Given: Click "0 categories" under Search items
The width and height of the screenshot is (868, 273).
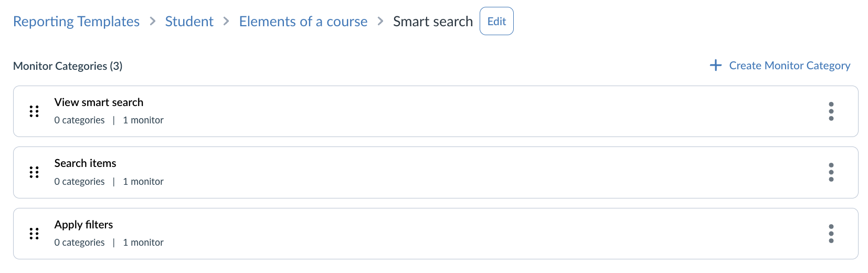Looking at the screenshot, I should (79, 182).
